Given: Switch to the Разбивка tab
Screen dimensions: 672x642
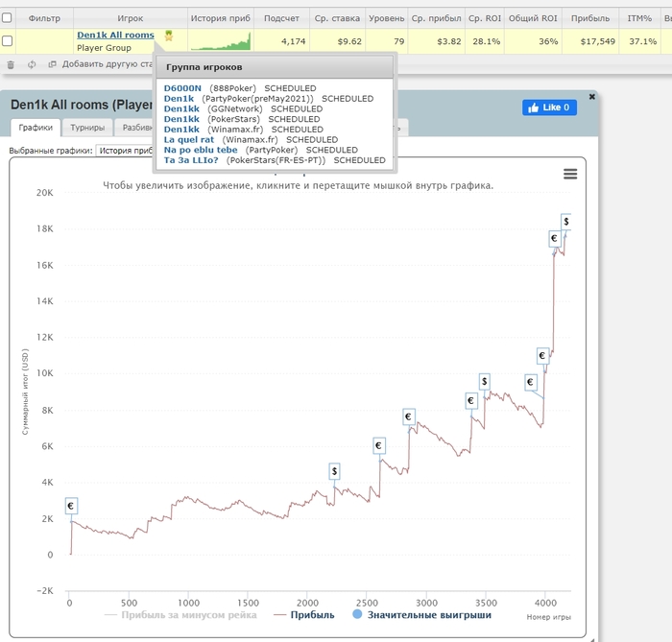Looking at the screenshot, I should coord(134,128).
